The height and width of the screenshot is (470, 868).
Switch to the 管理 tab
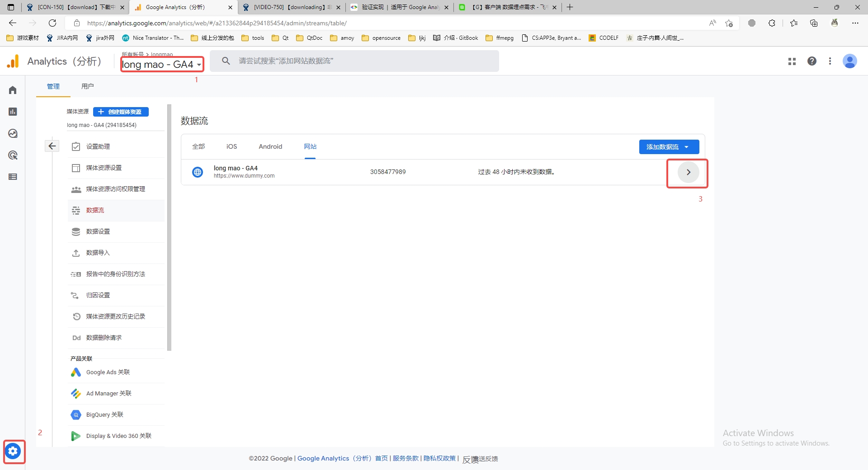coord(53,86)
